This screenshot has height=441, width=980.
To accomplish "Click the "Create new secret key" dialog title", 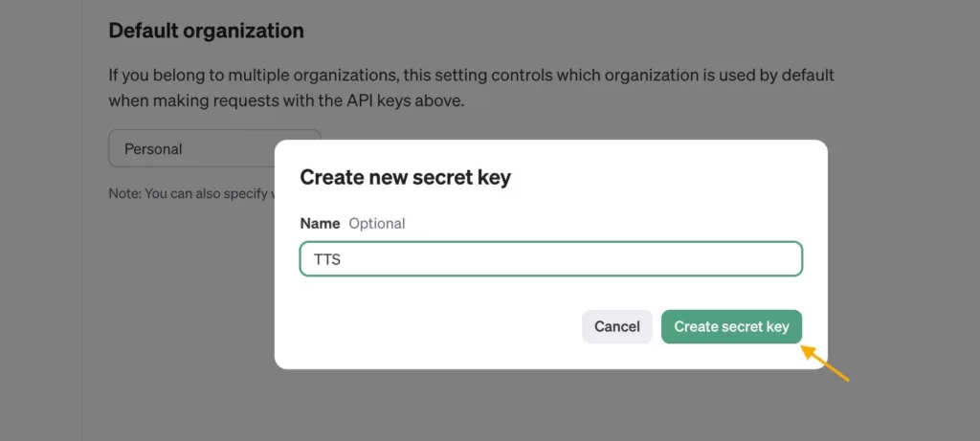I will [x=405, y=177].
